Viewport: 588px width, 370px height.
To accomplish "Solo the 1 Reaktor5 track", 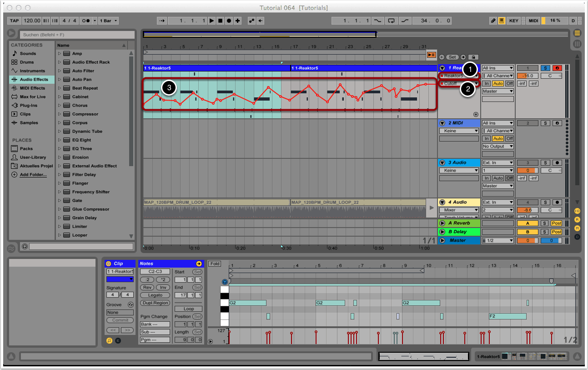I will pos(545,68).
